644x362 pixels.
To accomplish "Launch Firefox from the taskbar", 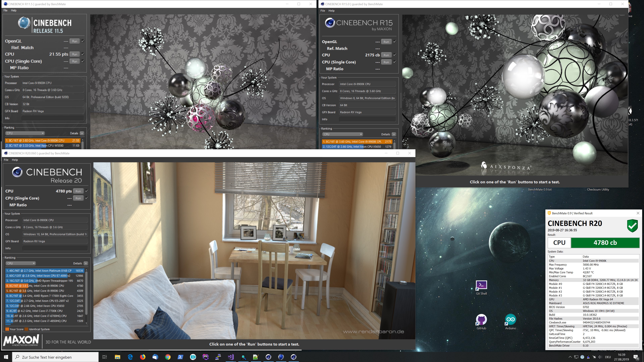I will click(143, 357).
